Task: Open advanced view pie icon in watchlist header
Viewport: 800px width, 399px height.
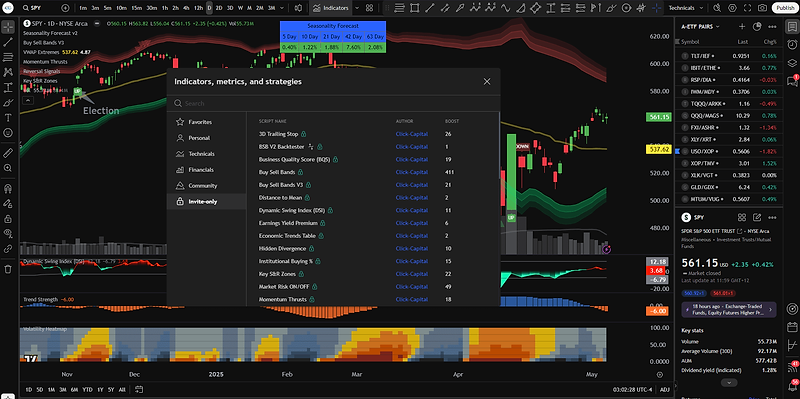Action: point(757,27)
